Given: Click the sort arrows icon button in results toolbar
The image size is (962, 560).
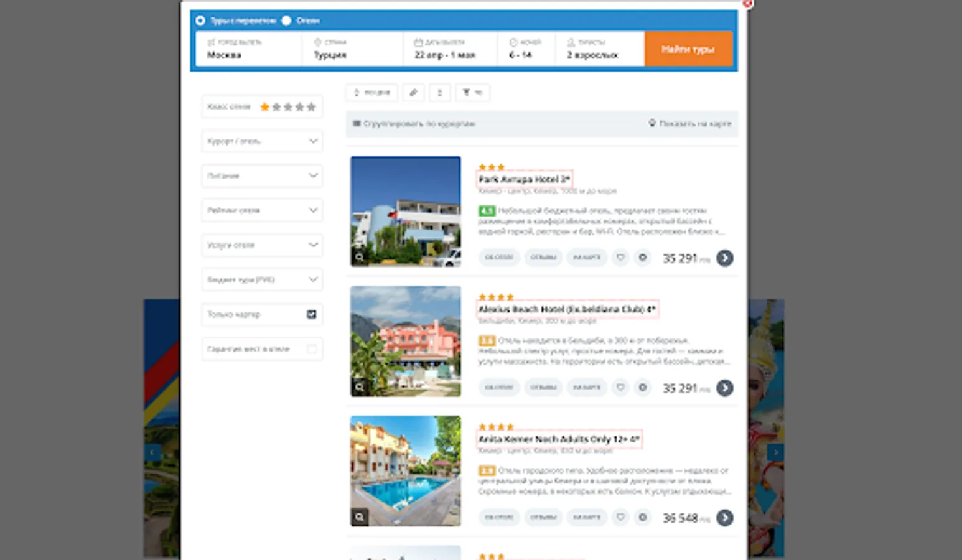Looking at the screenshot, I should pos(440,93).
